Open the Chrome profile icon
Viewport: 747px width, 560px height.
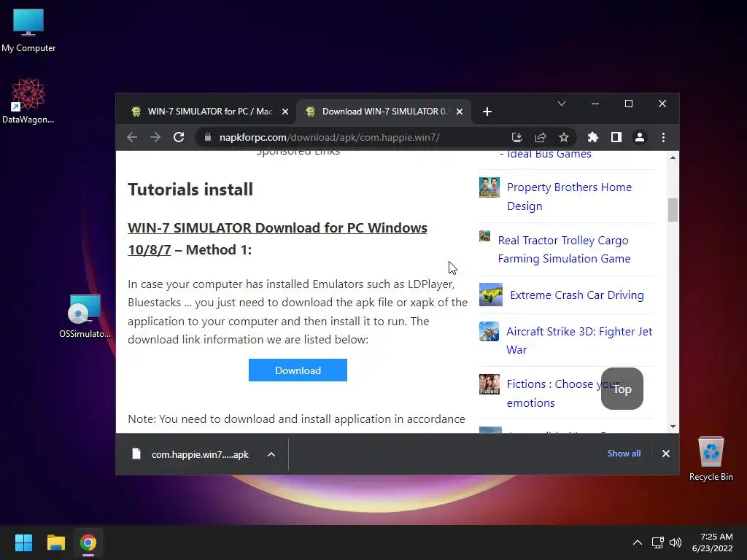point(640,138)
